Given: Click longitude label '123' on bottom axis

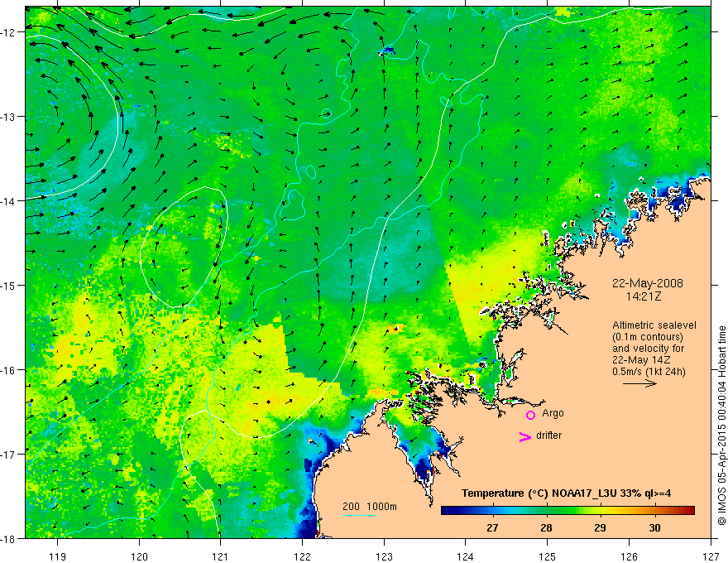Looking at the screenshot, I should click(384, 556).
